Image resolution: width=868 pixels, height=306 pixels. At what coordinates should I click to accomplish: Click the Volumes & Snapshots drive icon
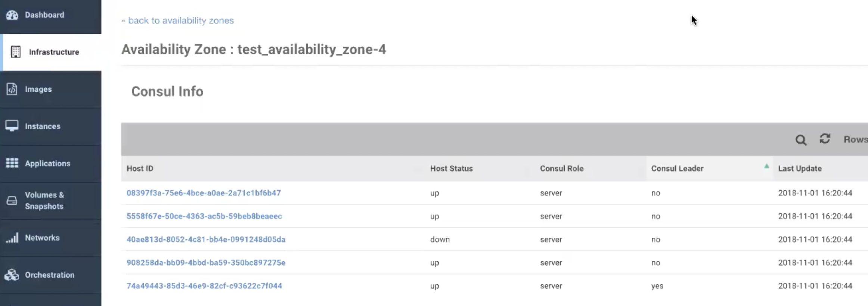point(12,200)
